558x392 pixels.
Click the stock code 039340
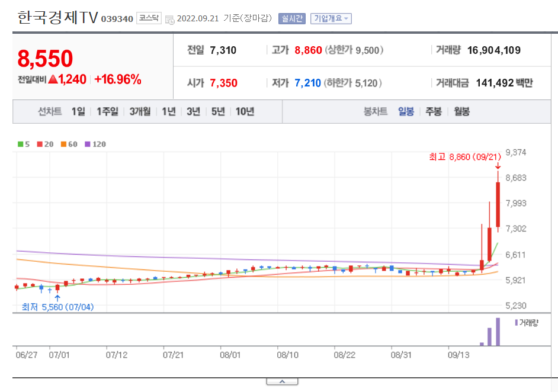coord(117,19)
